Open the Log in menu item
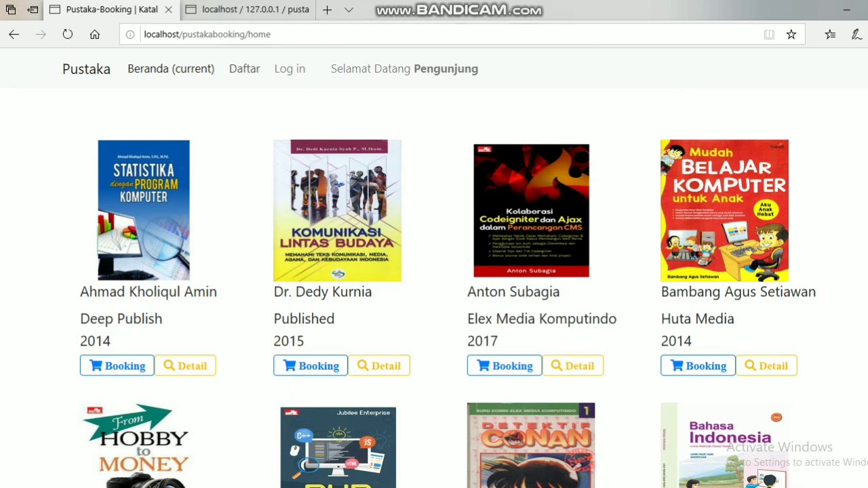Screen dimensions: 868x488 tap(290, 68)
